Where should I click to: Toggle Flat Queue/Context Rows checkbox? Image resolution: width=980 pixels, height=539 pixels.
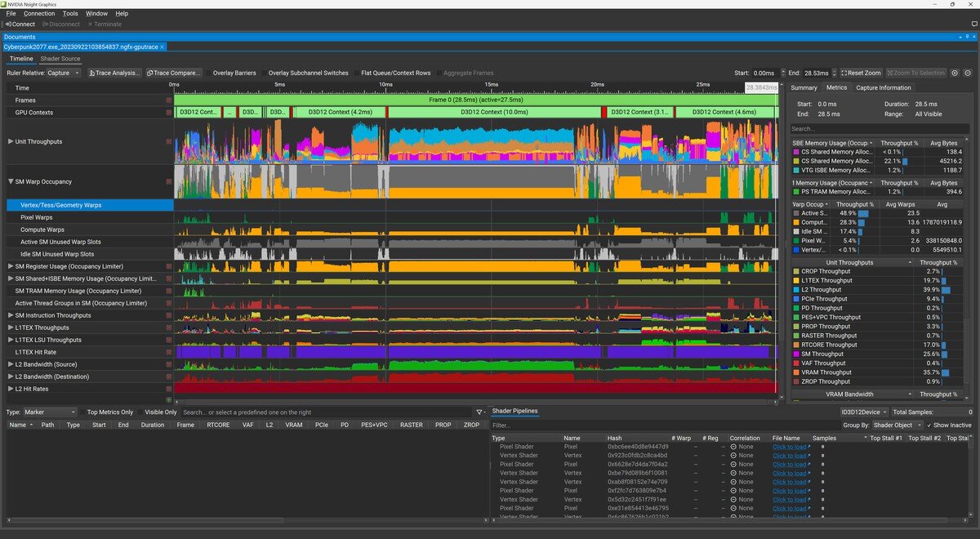tap(357, 73)
